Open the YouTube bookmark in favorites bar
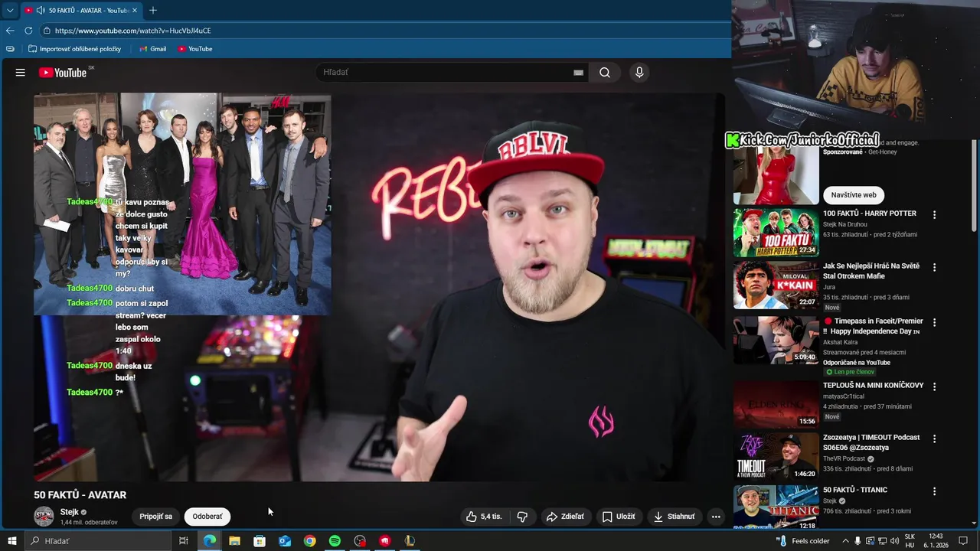 (x=194, y=49)
